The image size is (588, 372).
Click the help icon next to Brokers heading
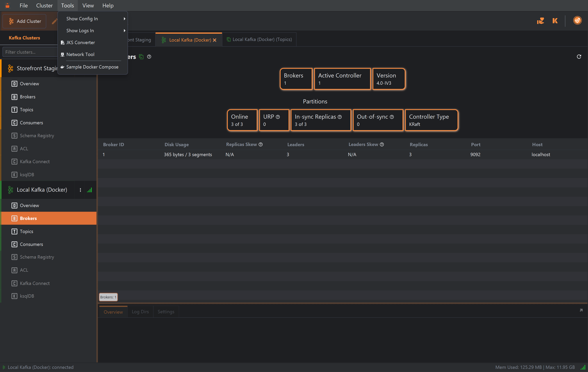(x=149, y=57)
